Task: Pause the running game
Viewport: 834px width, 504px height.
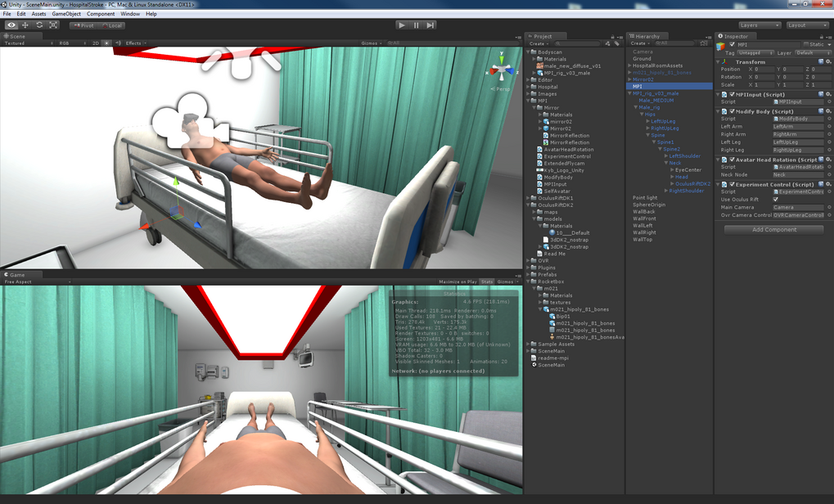Action: (x=417, y=25)
